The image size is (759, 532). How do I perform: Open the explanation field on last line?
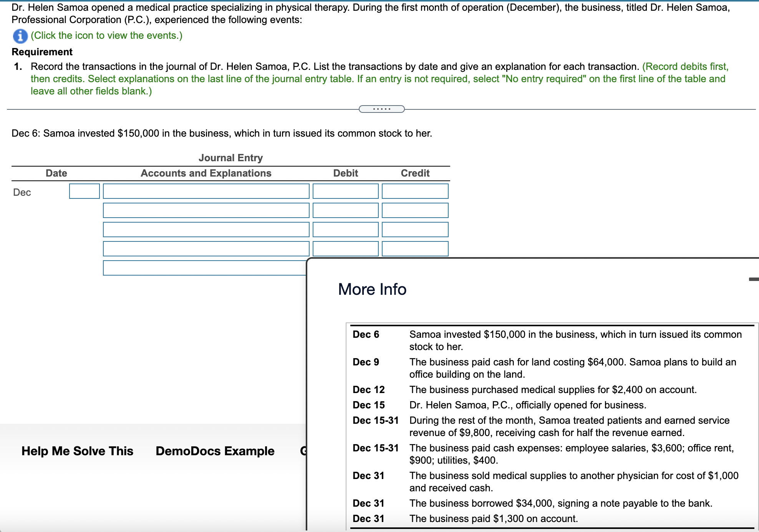[204, 268]
